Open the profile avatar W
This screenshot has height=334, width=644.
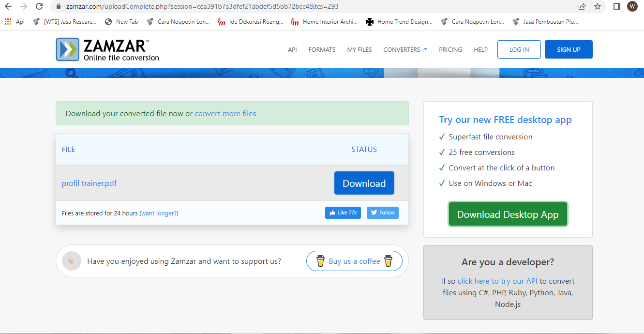coord(632,6)
